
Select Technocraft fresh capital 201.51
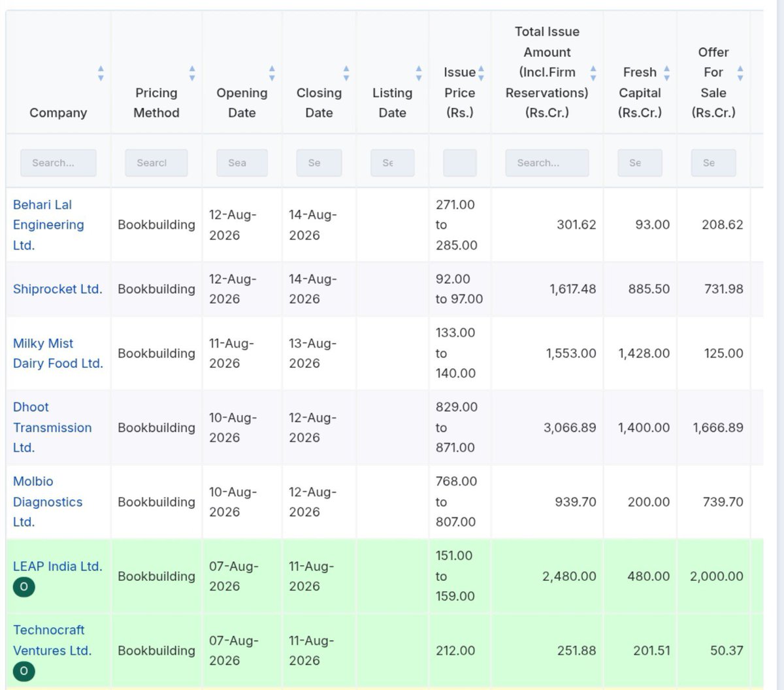[651, 651]
